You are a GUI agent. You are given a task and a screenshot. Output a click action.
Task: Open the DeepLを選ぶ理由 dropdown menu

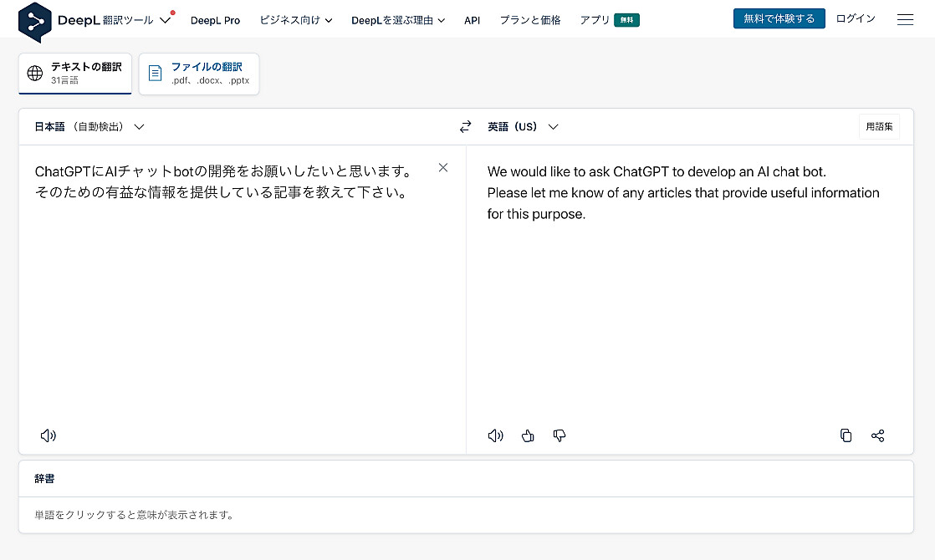pyautogui.click(x=398, y=20)
